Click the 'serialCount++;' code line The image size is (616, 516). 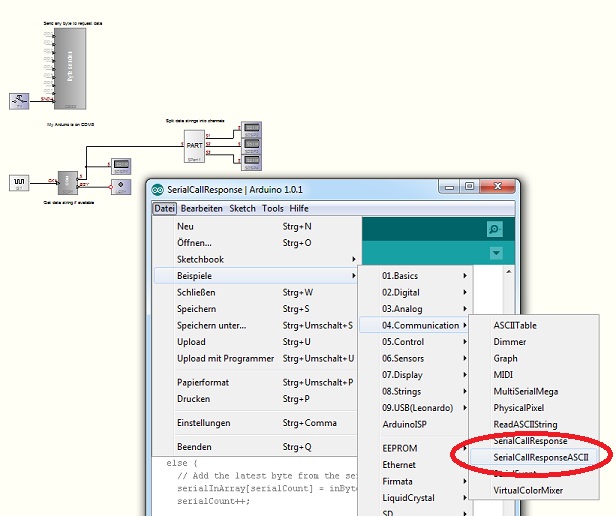(213, 501)
